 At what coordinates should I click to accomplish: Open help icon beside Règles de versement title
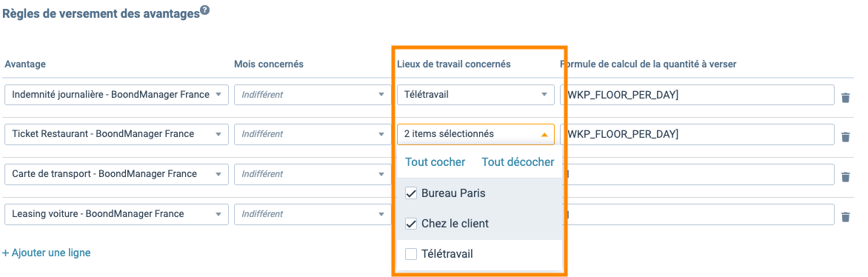[x=205, y=10]
